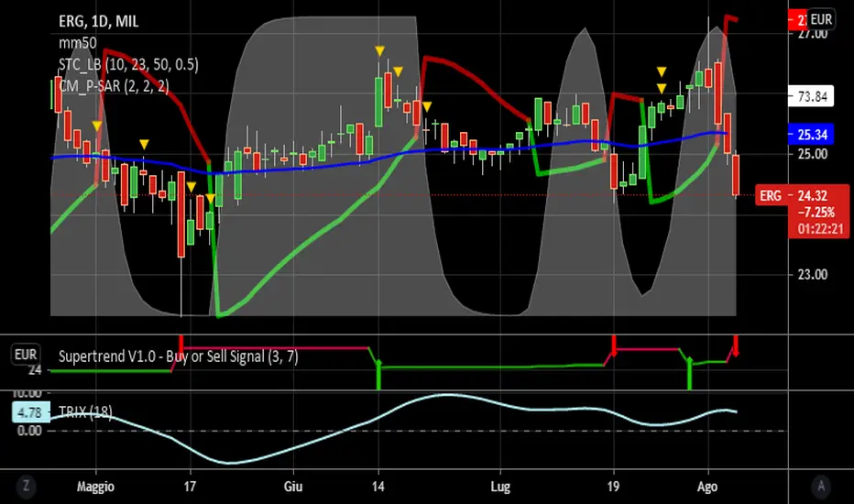Click the 17 date label on time axis

click(x=190, y=486)
